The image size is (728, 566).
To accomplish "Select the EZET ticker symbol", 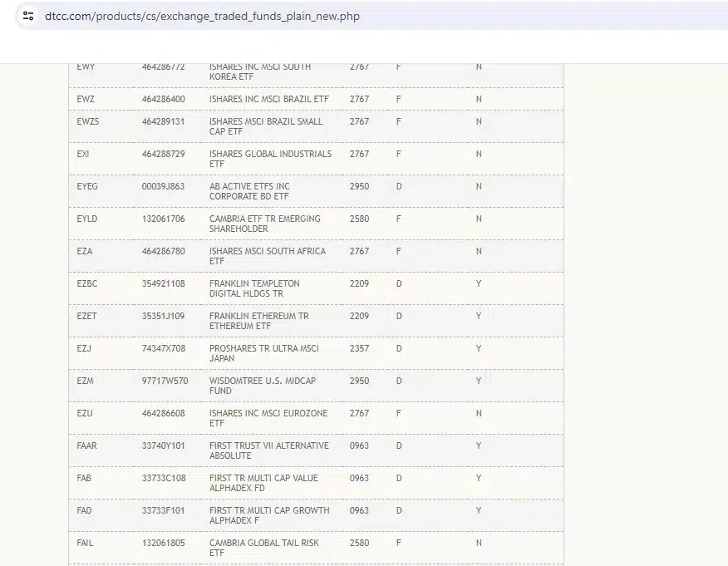I will [x=86, y=316].
